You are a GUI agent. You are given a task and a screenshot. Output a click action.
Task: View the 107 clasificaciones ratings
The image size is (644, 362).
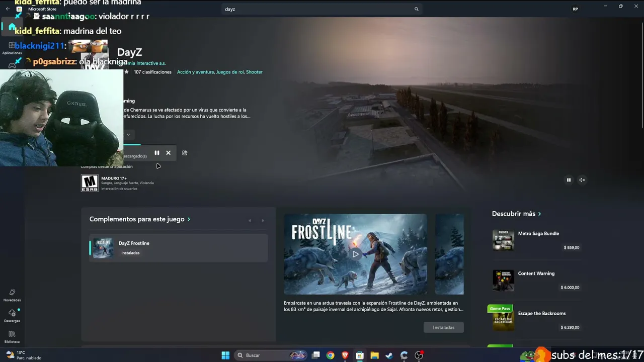pyautogui.click(x=152, y=72)
